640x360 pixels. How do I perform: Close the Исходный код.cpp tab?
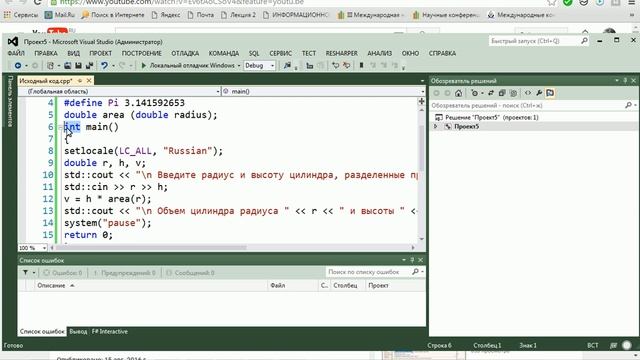89,81
